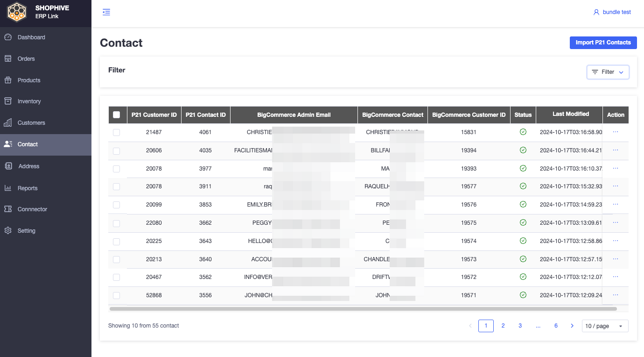Collapse sidebar with the menu fold icon
The height and width of the screenshot is (357, 644).
pos(106,12)
